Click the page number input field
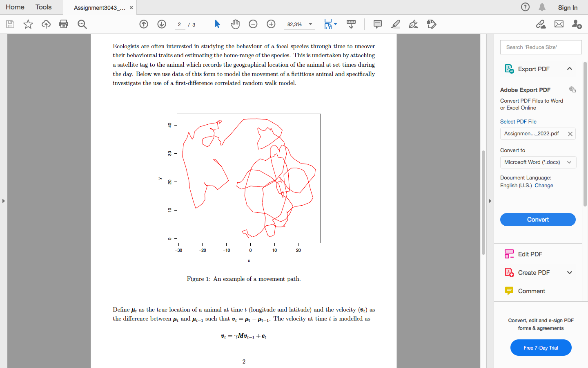 [x=179, y=24]
